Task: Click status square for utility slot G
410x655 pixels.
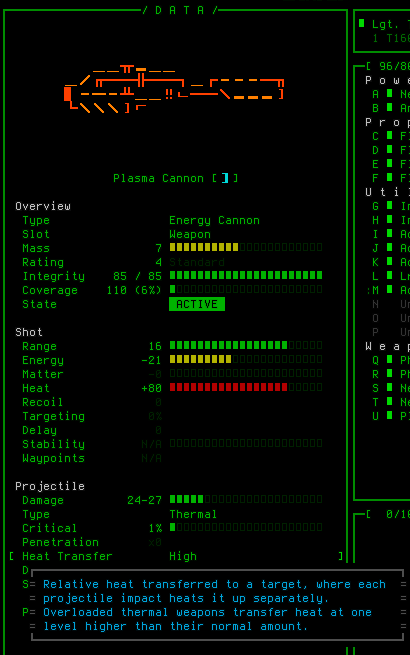Action: click(390, 205)
